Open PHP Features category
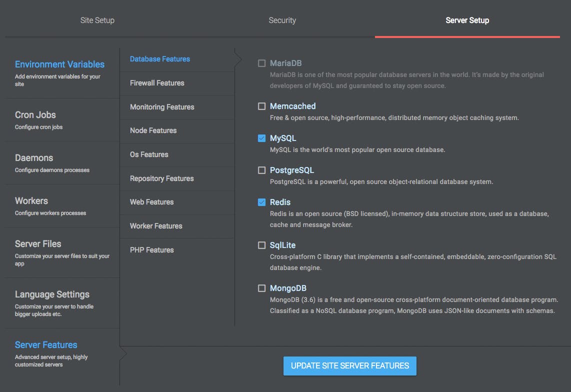This screenshot has width=571, height=392. pos(152,250)
